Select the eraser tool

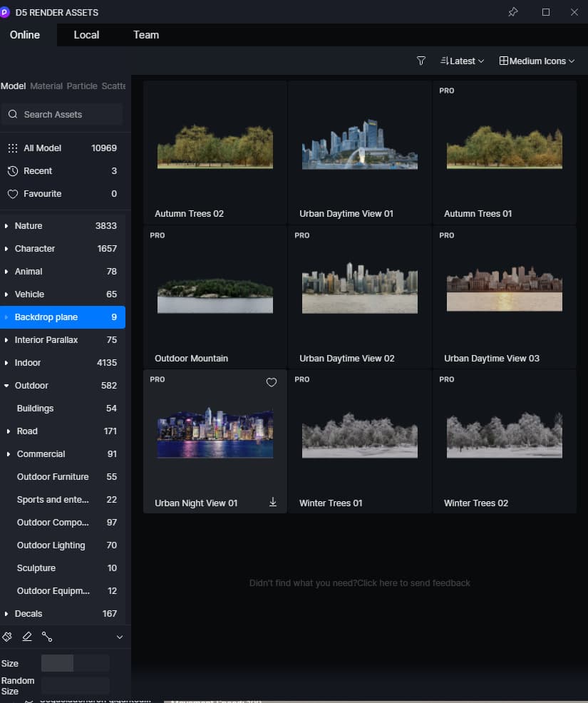pyautogui.click(x=27, y=637)
